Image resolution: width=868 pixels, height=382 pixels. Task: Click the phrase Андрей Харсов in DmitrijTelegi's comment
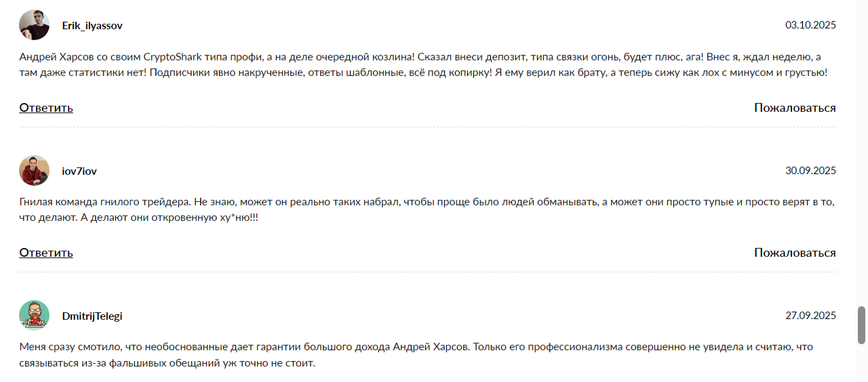430,347
